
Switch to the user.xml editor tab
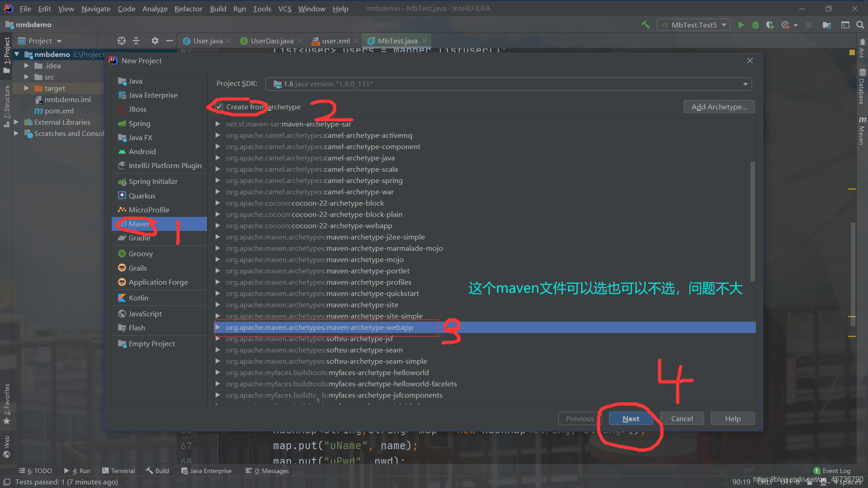pos(336,41)
